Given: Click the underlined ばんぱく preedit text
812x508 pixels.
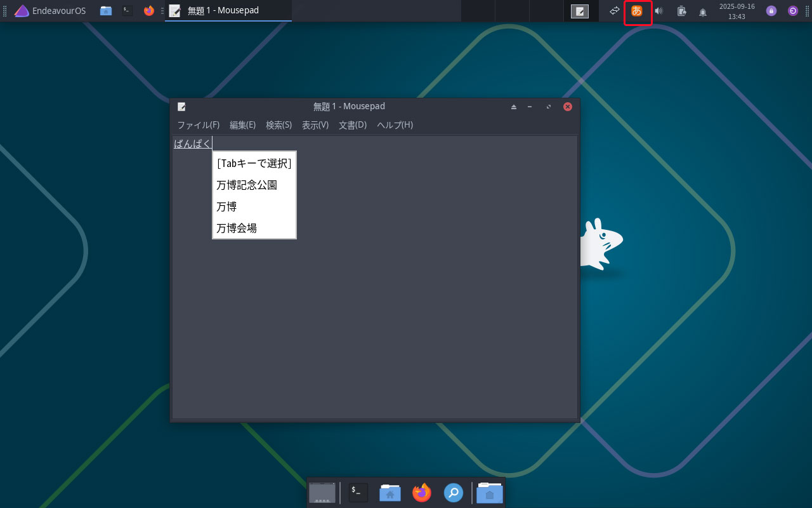Looking at the screenshot, I should [x=192, y=144].
